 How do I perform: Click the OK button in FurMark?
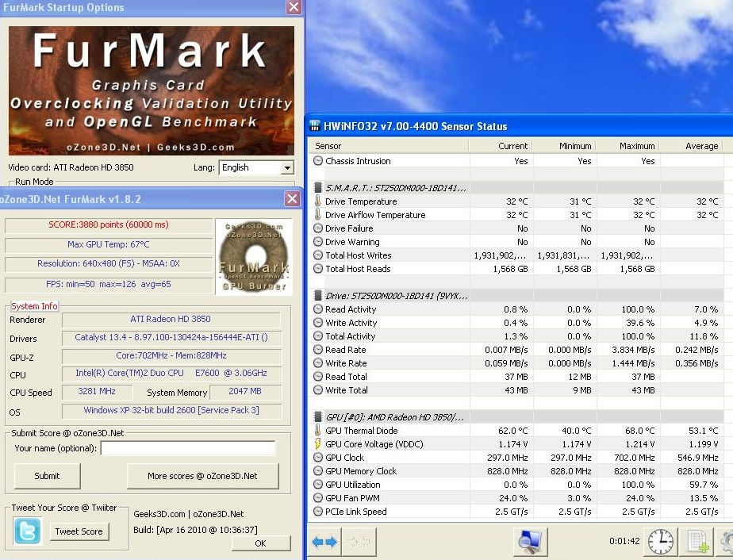click(261, 543)
